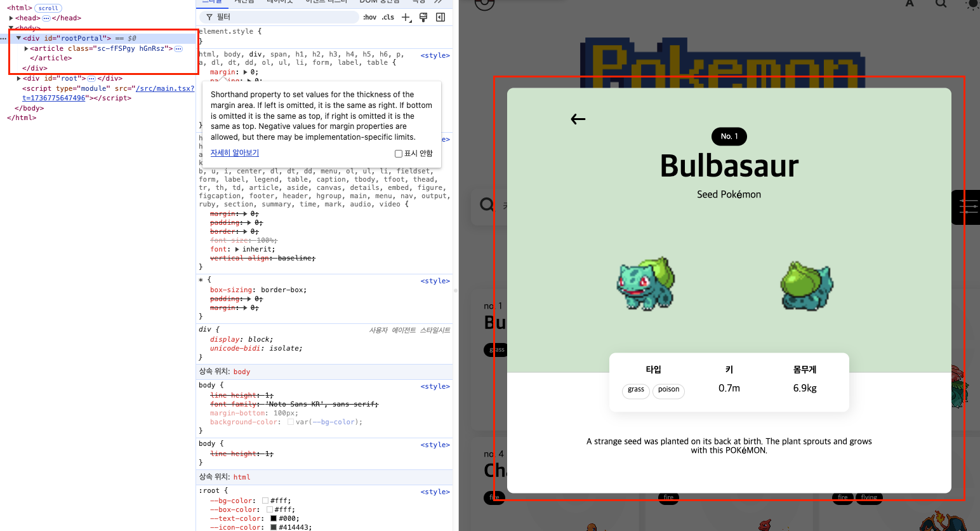Screen dimensions: 980x531
Task: Click the ellipsis badge in div root row
Action: [91, 79]
